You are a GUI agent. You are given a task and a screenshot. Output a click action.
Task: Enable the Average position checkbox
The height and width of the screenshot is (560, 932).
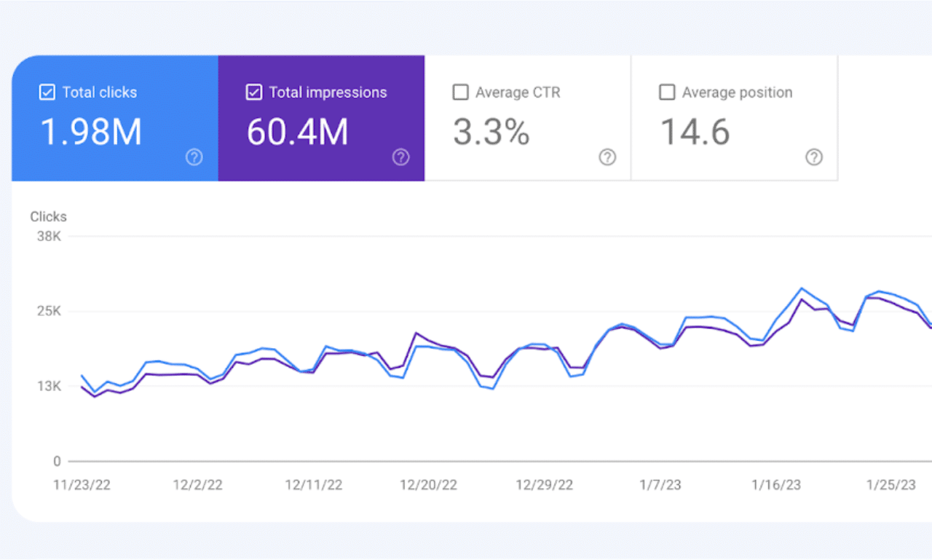666,92
